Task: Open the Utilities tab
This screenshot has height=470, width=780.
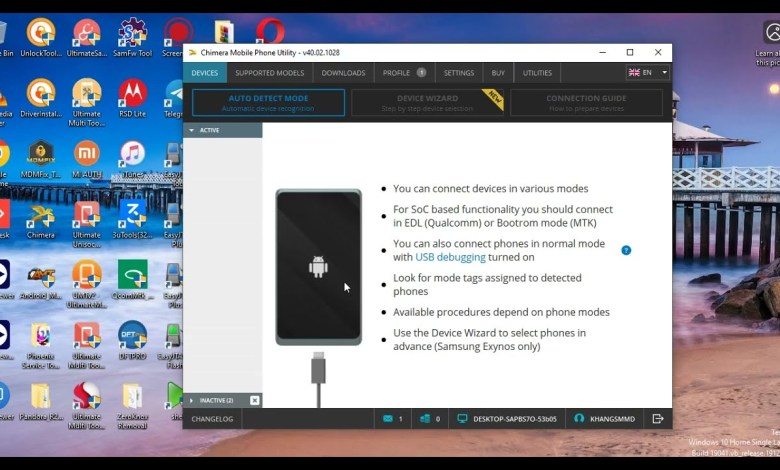Action: [537, 73]
